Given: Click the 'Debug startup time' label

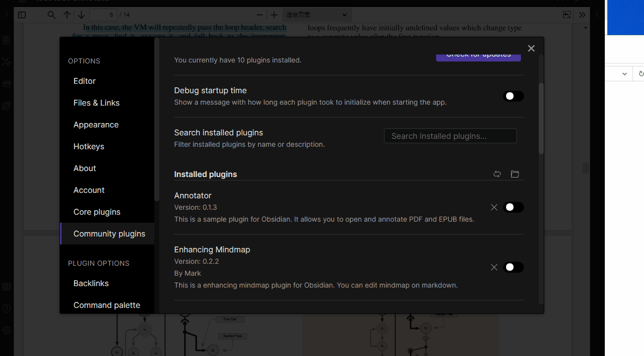Looking at the screenshot, I should point(210,90).
